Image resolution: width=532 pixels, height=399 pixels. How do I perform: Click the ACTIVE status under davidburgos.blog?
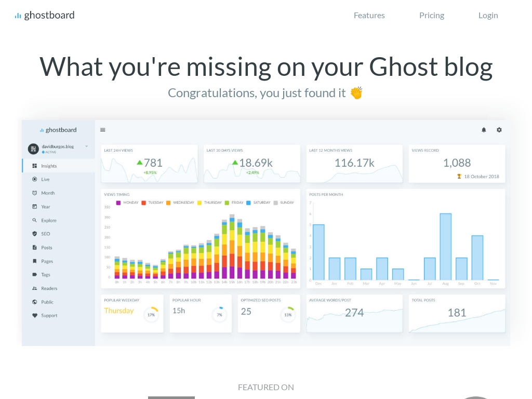tap(50, 152)
